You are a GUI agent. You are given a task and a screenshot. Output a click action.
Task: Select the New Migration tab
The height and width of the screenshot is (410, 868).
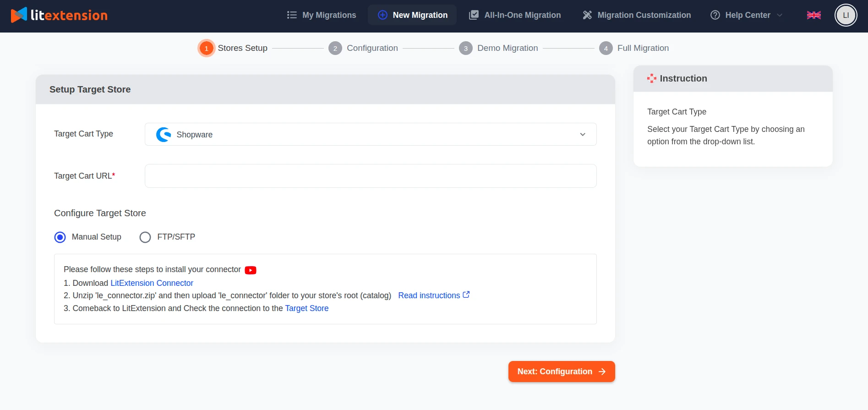click(412, 15)
